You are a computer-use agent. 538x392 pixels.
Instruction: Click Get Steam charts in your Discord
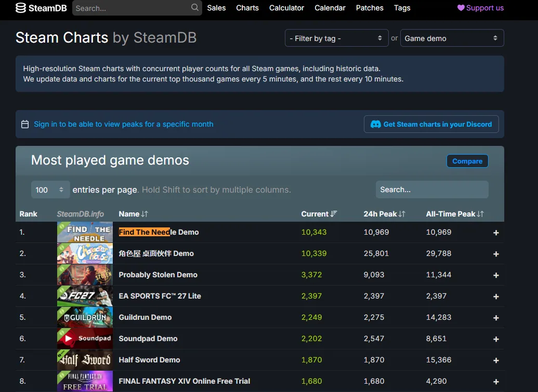(x=431, y=124)
